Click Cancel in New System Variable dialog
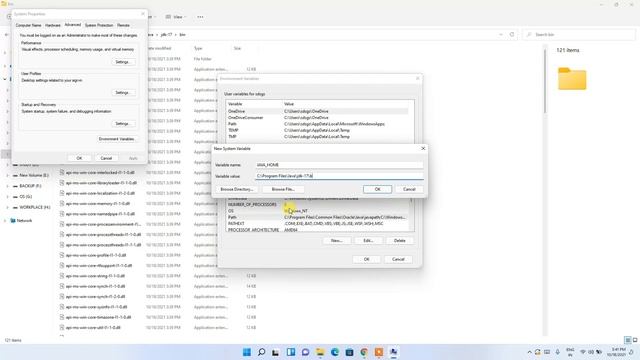Screen dimensions: 640x360 click(x=409, y=189)
